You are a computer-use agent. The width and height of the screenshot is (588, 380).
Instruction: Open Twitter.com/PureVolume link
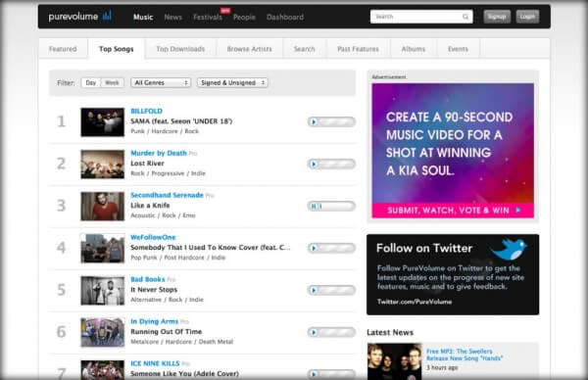tap(415, 302)
